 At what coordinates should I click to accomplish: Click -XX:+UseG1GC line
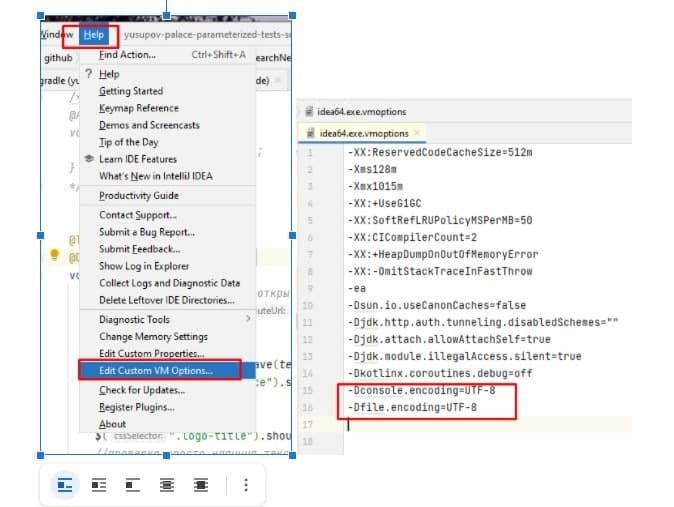384,203
